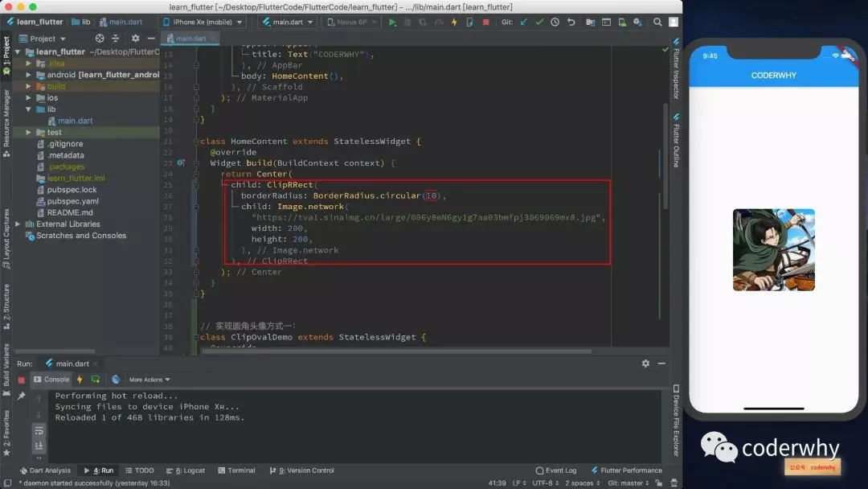Show Git history clock icon
Image resolution: width=868 pixels, height=489 pixels.
[555, 23]
